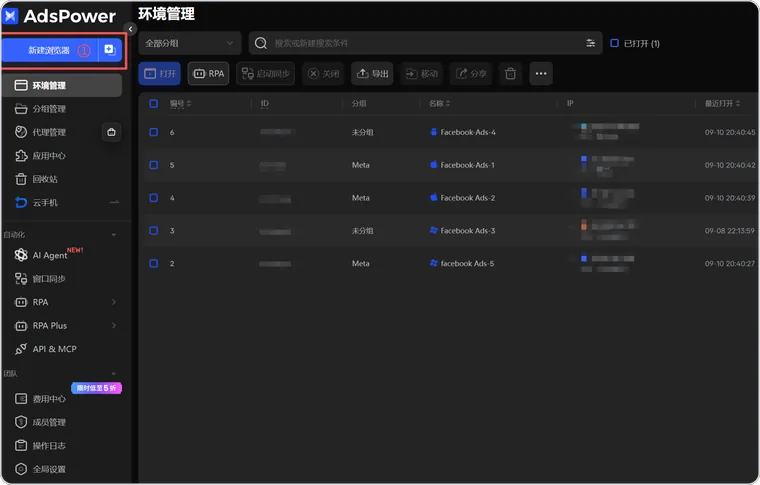Click the profile name Facebook-Ads-4
This screenshot has height=485, width=760.
point(468,132)
